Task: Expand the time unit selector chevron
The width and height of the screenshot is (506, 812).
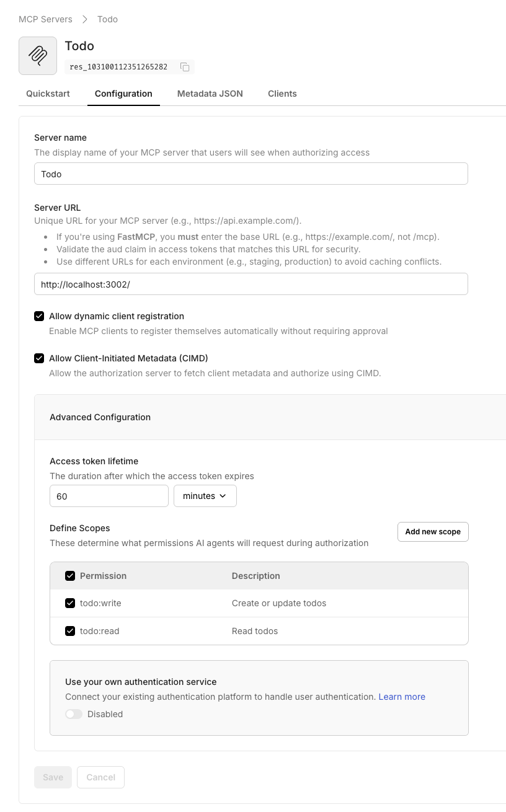Action: [222, 496]
